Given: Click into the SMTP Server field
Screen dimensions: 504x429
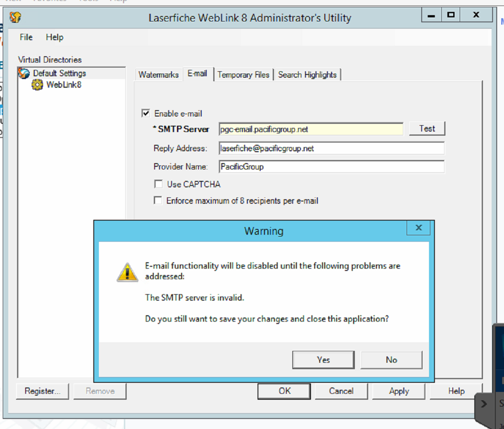Looking at the screenshot, I should click(311, 129).
